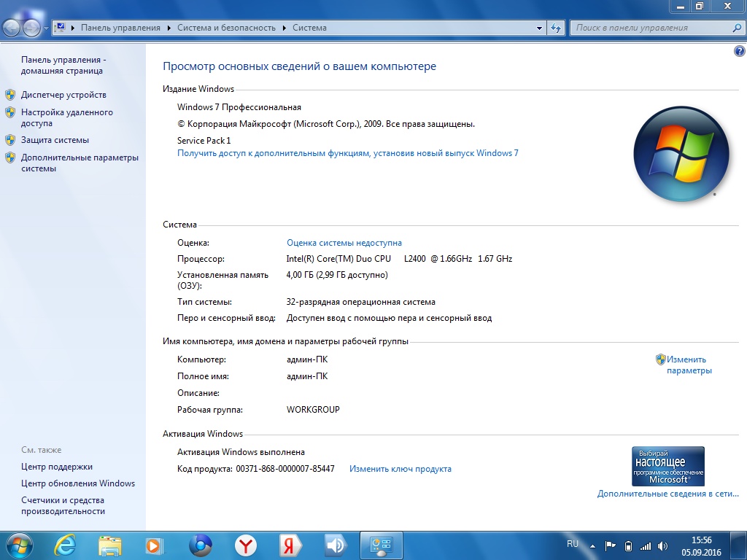This screenshot has height=560, width=747.
Task: Click the Forward navigation arrow button
Action: click(x=31, y=28)
